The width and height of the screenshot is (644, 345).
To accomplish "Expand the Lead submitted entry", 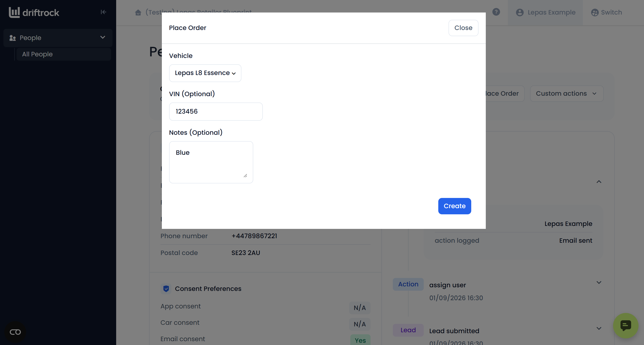I will 599,328.
